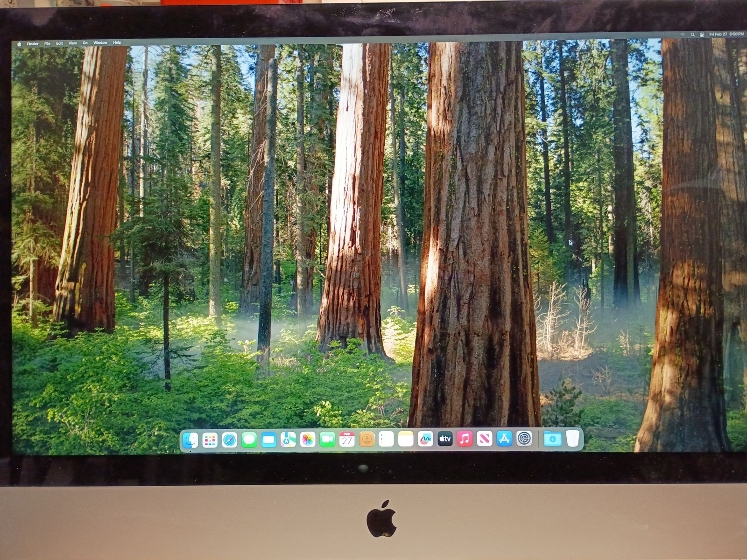Launch the App Store from dock
The height and width of the screenshot is (560, 747).
point(504,439)
